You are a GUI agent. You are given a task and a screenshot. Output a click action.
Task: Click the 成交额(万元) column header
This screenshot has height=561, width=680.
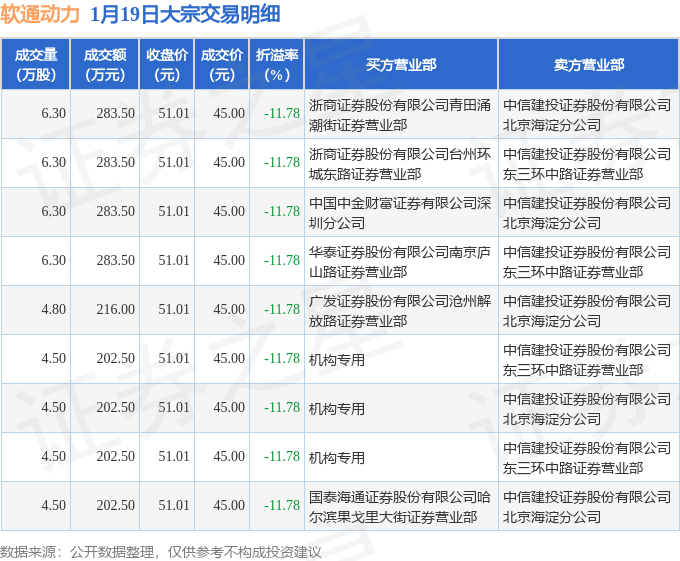[x=105, y=65]
